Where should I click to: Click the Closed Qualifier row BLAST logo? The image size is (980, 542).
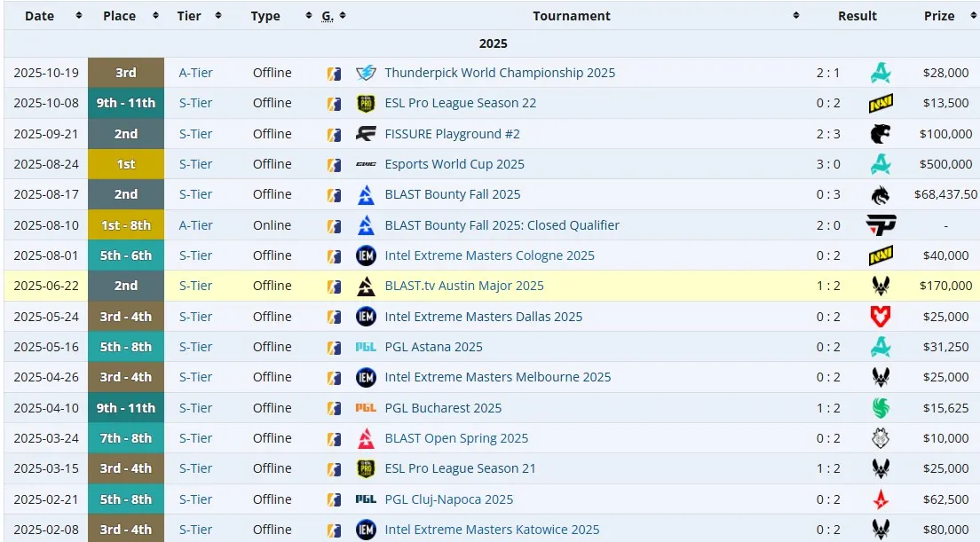pyautogui.click(x=366, y=225)
